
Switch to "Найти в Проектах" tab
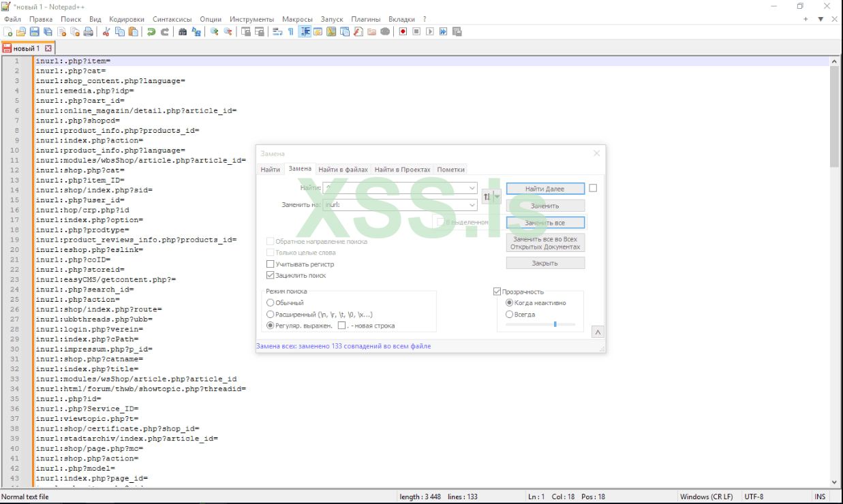[402, 170]
